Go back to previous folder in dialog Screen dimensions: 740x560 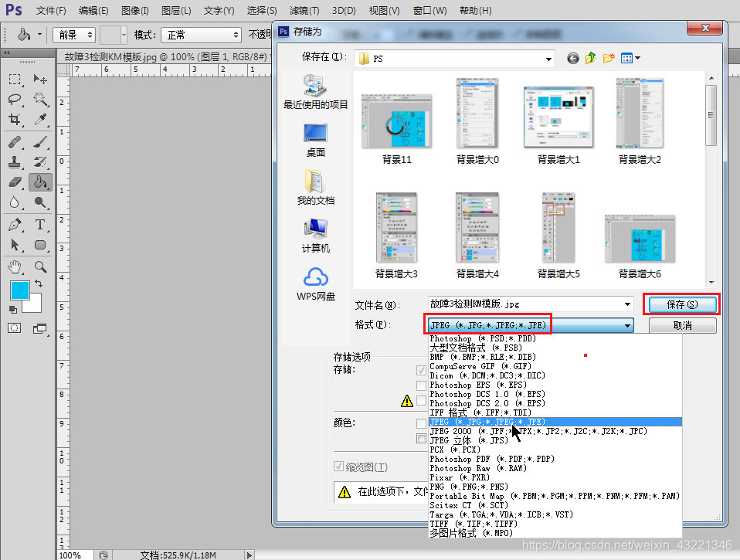(x=573, y=58)
